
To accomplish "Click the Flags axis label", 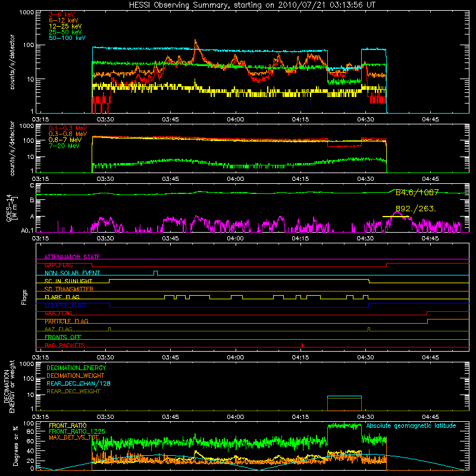I will pyautogui.click(x=24, y=297).
